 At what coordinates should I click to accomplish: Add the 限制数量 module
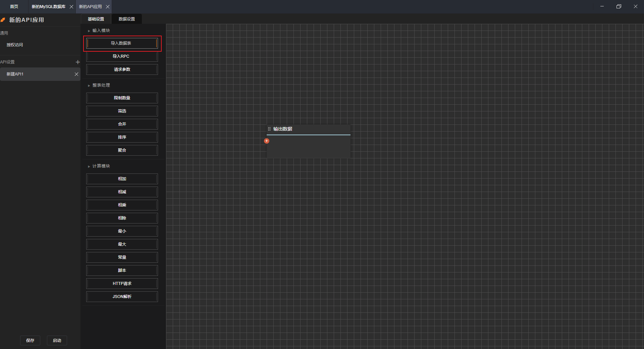[122, 98]
